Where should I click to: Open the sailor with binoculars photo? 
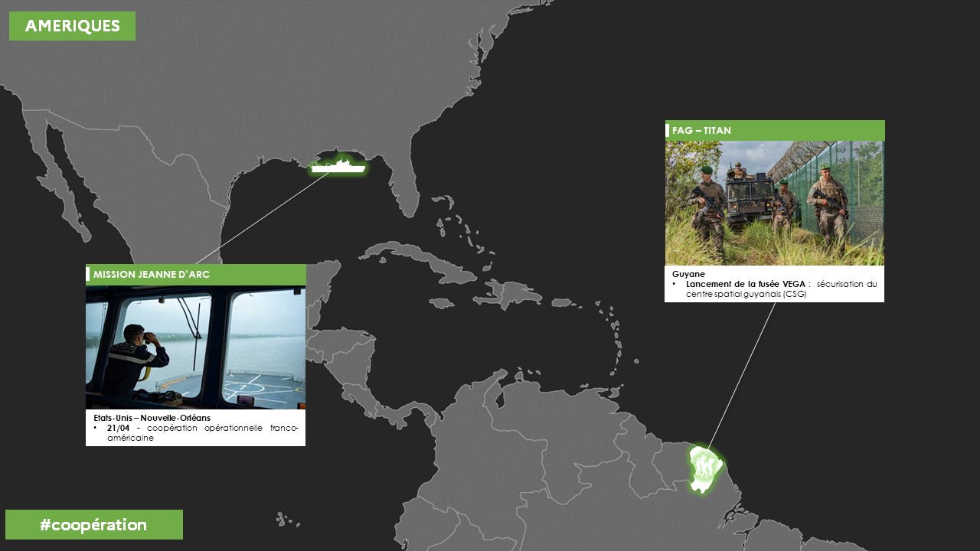[x=196, y=347]
